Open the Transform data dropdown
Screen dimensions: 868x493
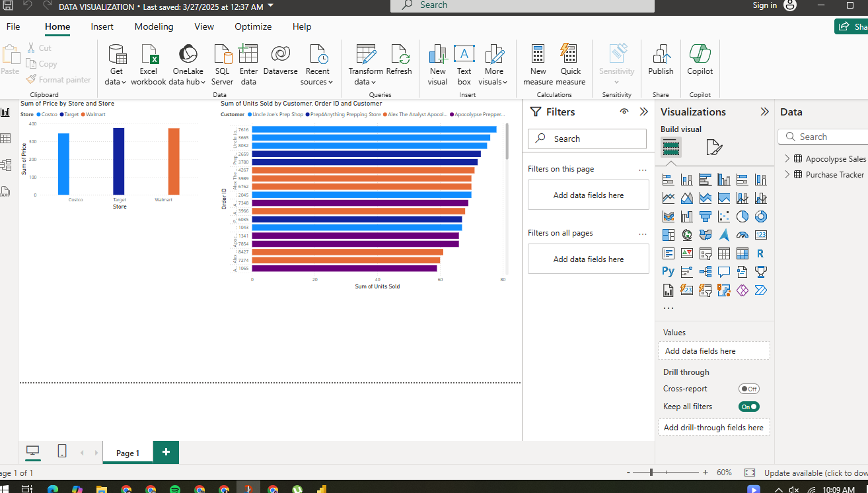click(x=365, y=65)
